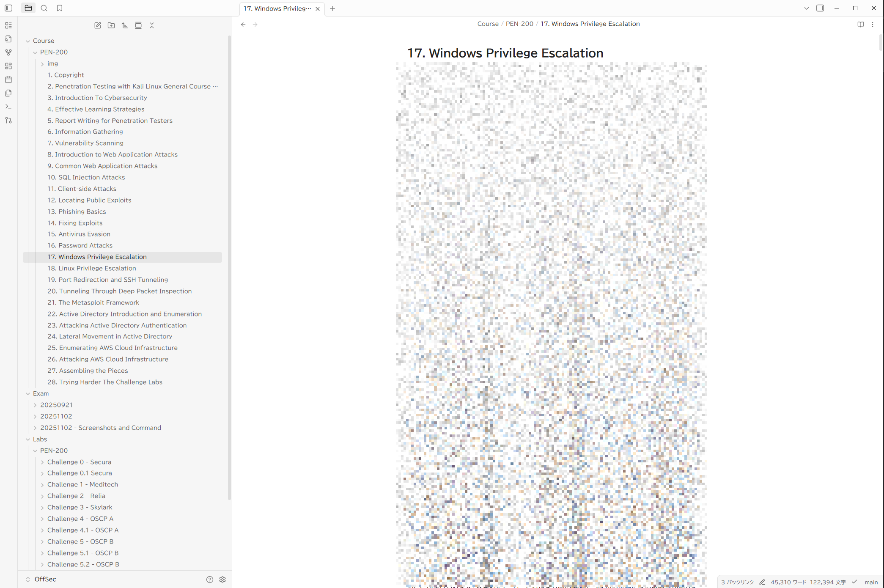Screen dimensions: 884x588
Task: Open the more options three-dot menu
Action: 873,25
